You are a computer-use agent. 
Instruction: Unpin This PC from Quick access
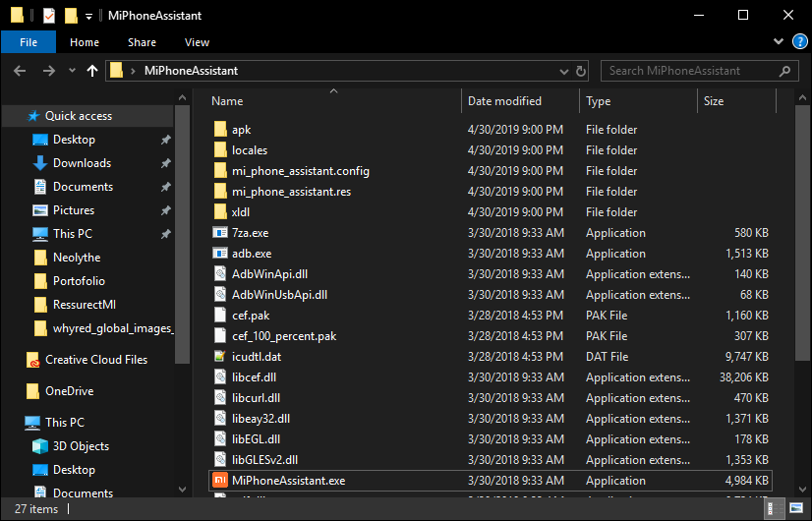166,234
